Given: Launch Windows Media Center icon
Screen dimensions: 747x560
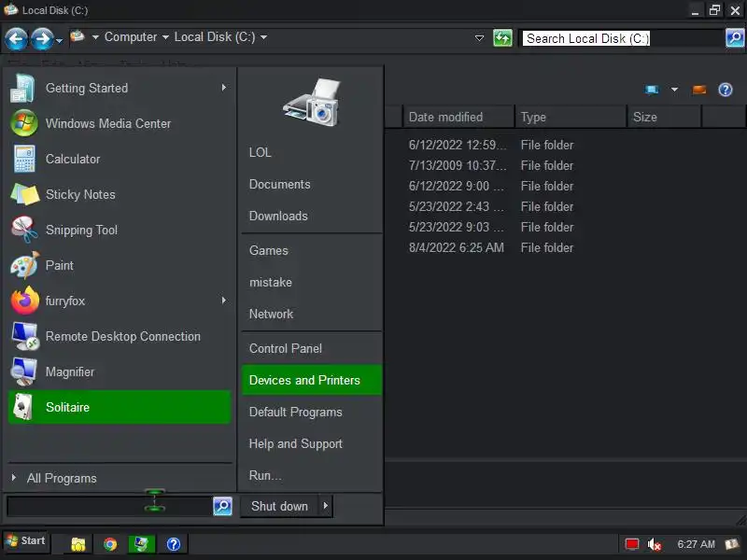Looking at the screenshot, I should [x=24, y=123].
